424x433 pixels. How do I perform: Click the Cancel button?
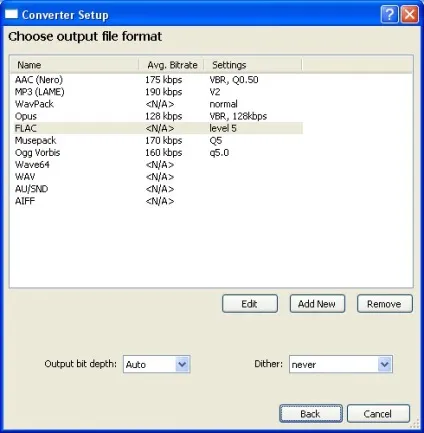378,414
